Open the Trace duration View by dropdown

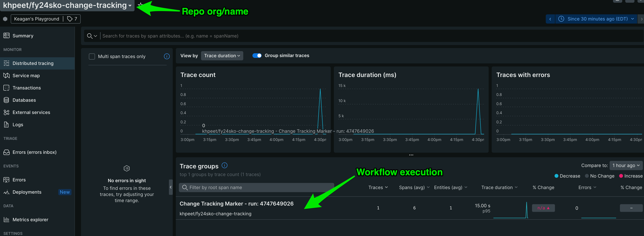point(222,56)
